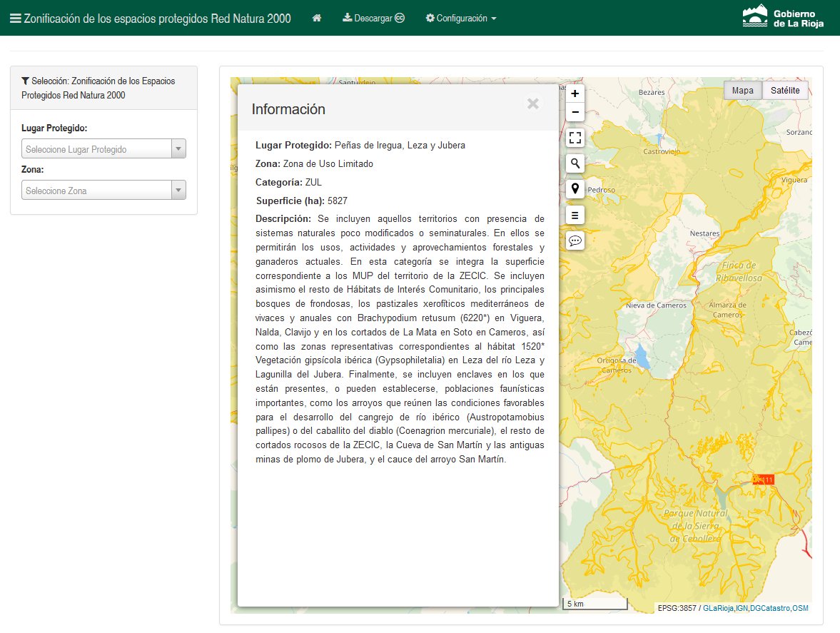Open the Seleccione Zona dropdown
The height and width of the screenshot is (633, 840).
[x=103, y=190]
